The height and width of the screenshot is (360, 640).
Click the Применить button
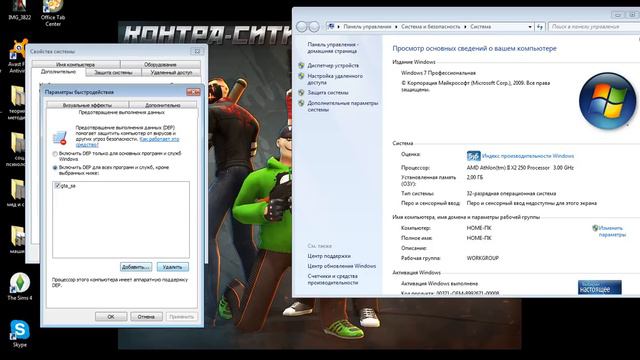click(x=182, y=317)
